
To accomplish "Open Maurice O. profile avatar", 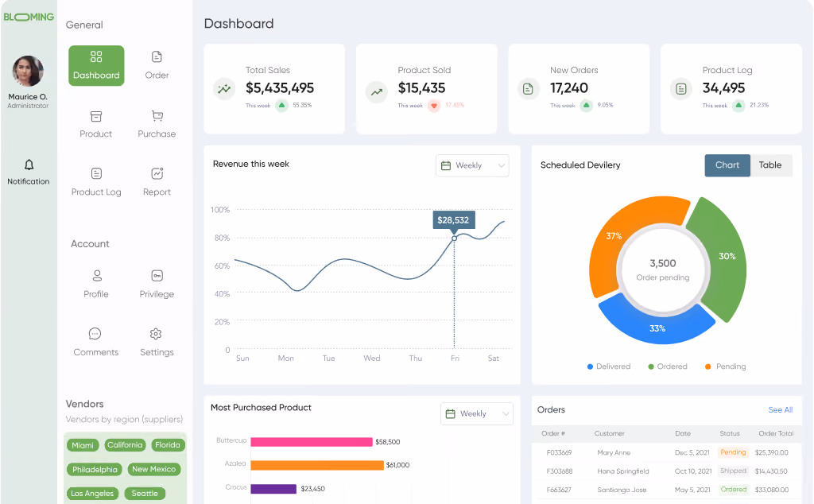I will tap(28, 71).
